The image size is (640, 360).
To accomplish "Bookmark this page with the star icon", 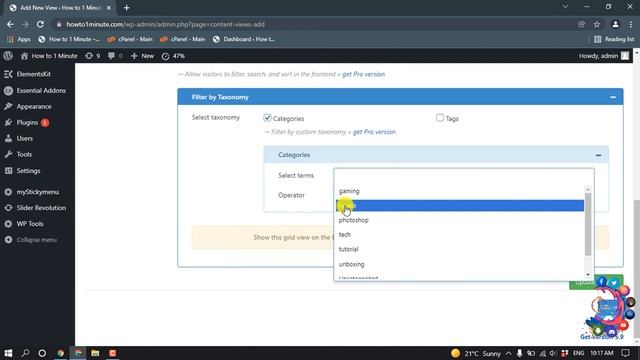I will point(597,24).
